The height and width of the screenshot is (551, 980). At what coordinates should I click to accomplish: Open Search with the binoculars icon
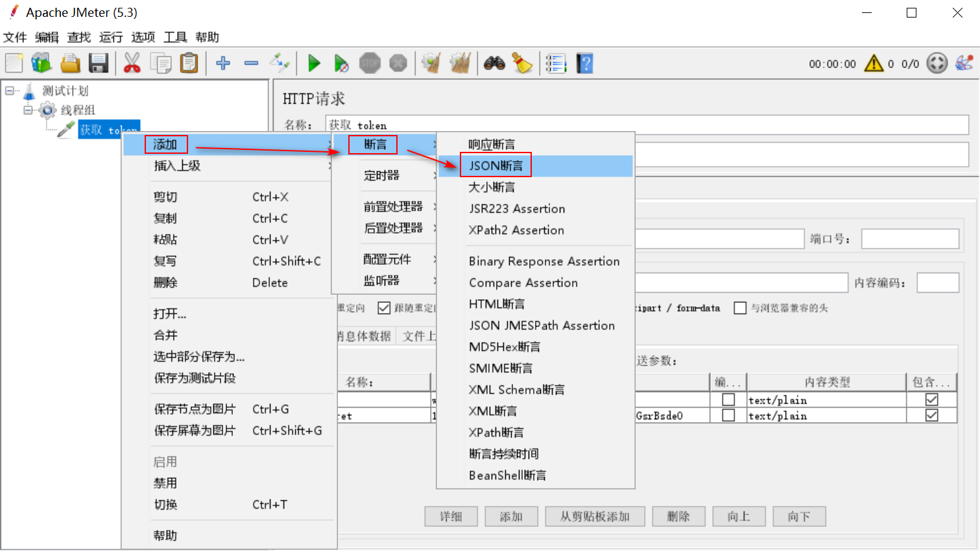(x=494, y=63)
